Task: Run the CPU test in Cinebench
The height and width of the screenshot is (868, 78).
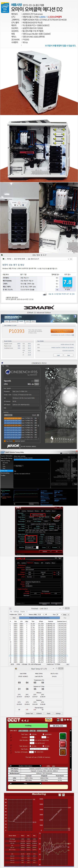Action: [37, 384]
